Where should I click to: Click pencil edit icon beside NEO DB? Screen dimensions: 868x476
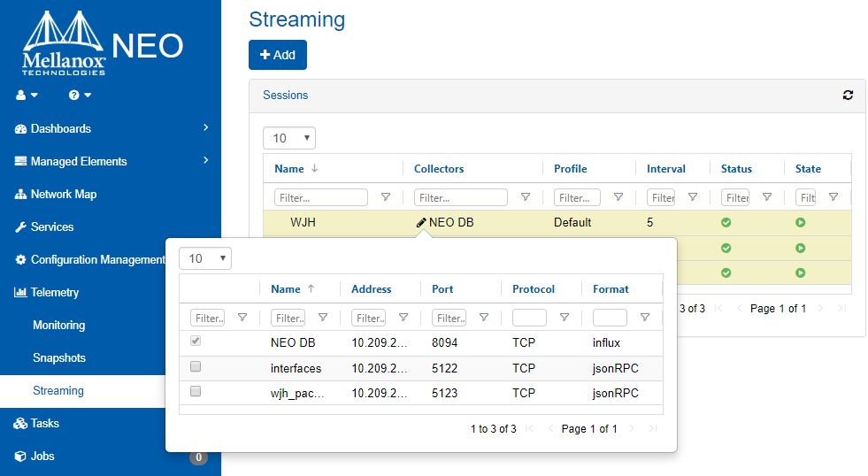(421, 223)
